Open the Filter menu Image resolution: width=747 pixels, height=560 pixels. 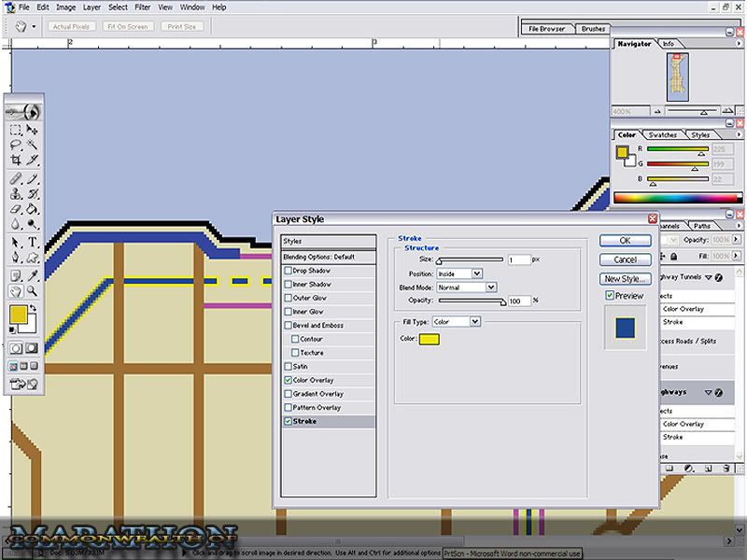(142, 7)
